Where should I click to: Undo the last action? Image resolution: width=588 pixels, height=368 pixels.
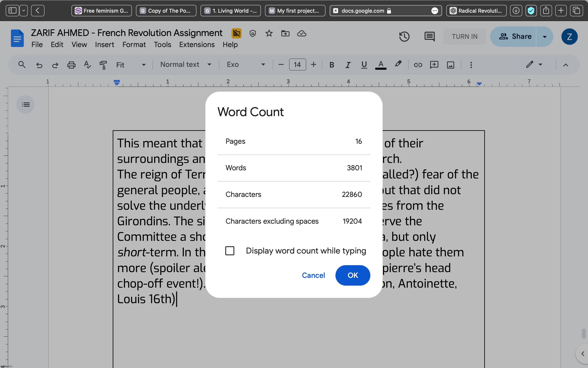coord(39,65)
